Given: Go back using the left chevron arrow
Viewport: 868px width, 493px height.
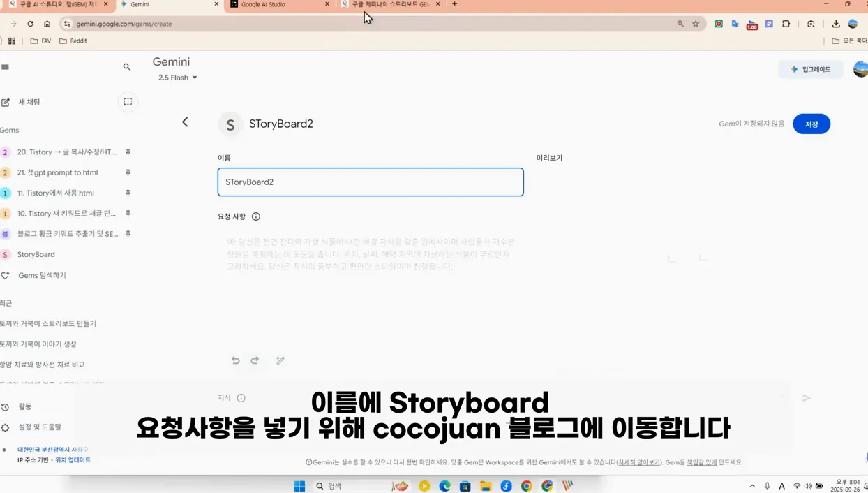Looking at the screenshot, I should pyautogui.click(x=185, y=122).
